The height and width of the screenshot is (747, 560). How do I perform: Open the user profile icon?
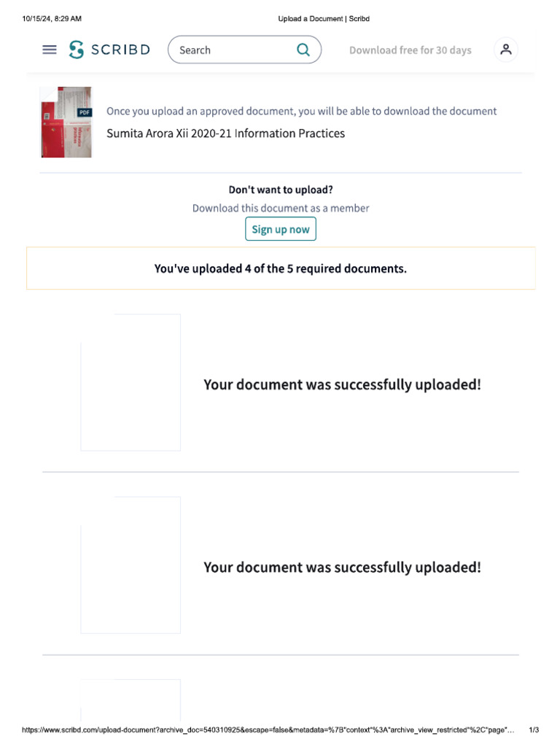pyautogui.click(x=506, y=50)
